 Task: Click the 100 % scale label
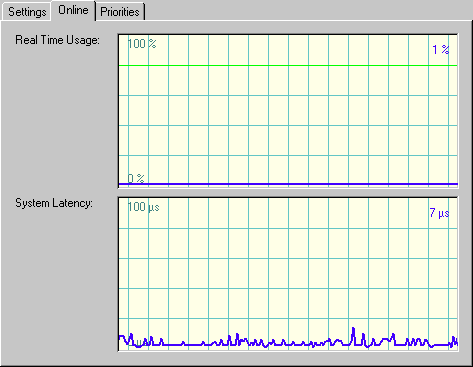[x=142, y=44]
